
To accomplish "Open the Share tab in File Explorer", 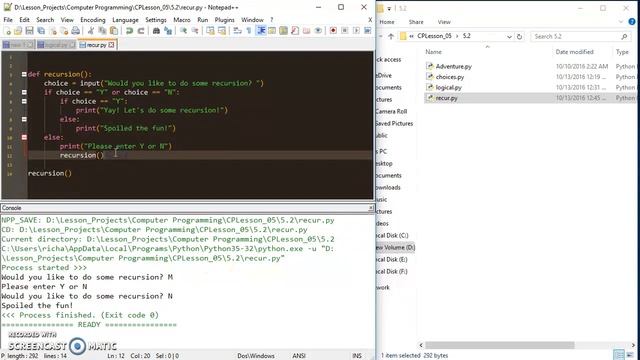I will [x=416, y=22].
